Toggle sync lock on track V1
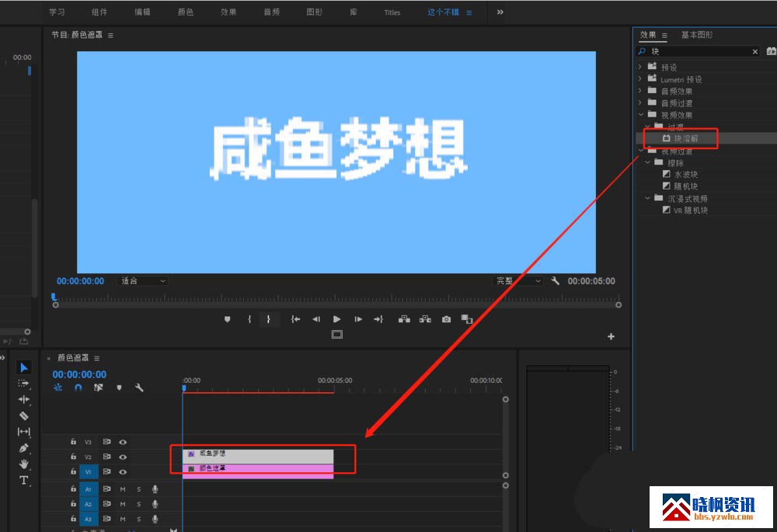The image size is (777, 532). pyautogui.click(x=106, y=472)
